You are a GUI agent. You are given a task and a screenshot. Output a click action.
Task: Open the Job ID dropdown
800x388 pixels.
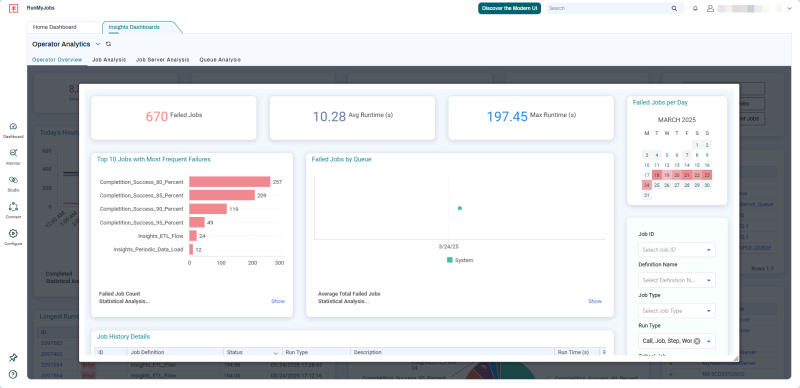click(x=677, y=250)
